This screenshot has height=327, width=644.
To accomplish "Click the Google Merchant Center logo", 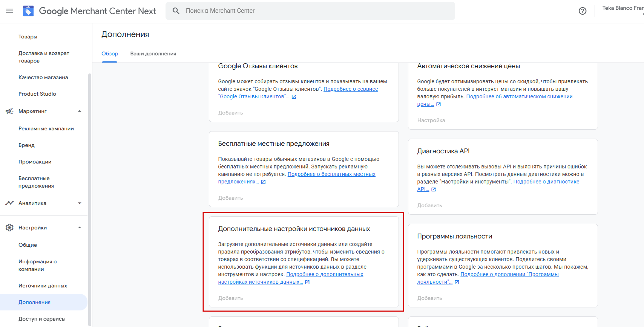I will 28,11.
